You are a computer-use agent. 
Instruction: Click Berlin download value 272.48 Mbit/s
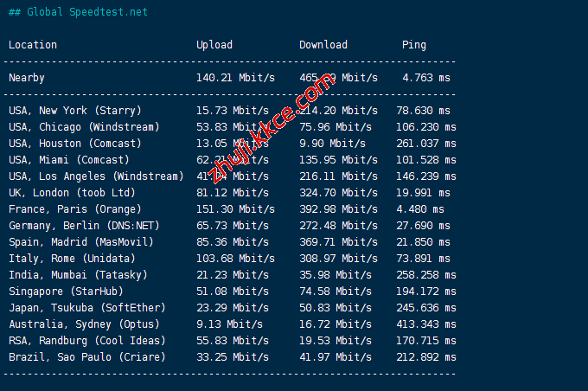click(338, 226)
